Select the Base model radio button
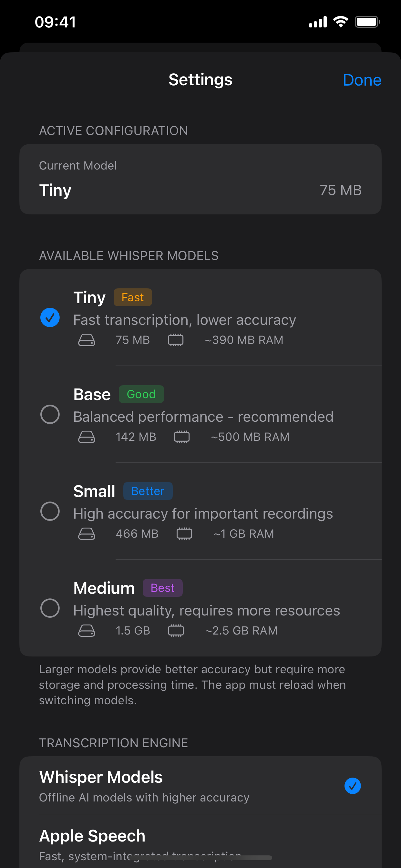Screen dimensions: 401x868 (x=50, y=414)
